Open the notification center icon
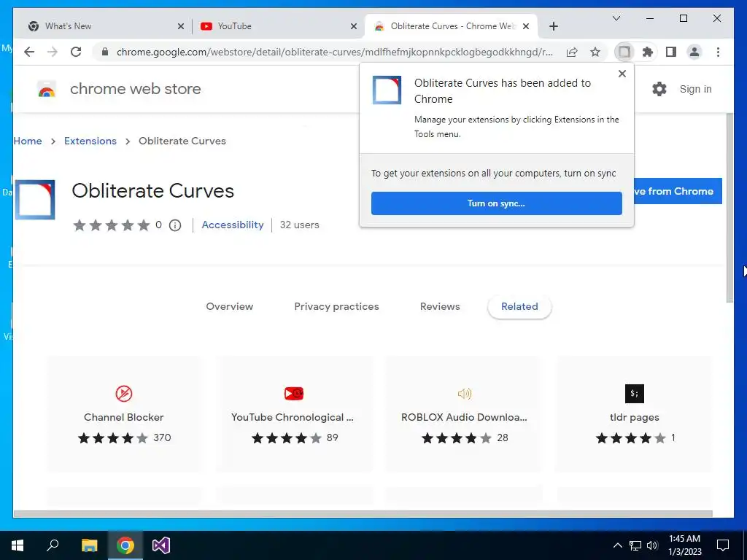The height and width of the screenshot is (560, 747). click(723, 545)
